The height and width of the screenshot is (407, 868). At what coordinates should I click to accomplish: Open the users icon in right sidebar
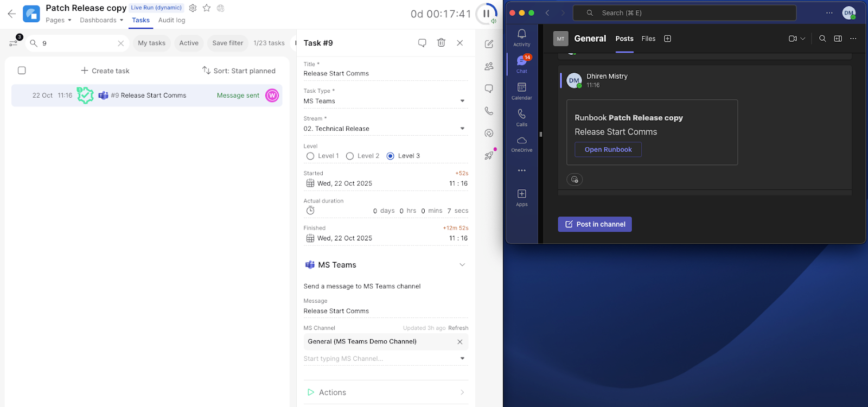pos(489,66)
